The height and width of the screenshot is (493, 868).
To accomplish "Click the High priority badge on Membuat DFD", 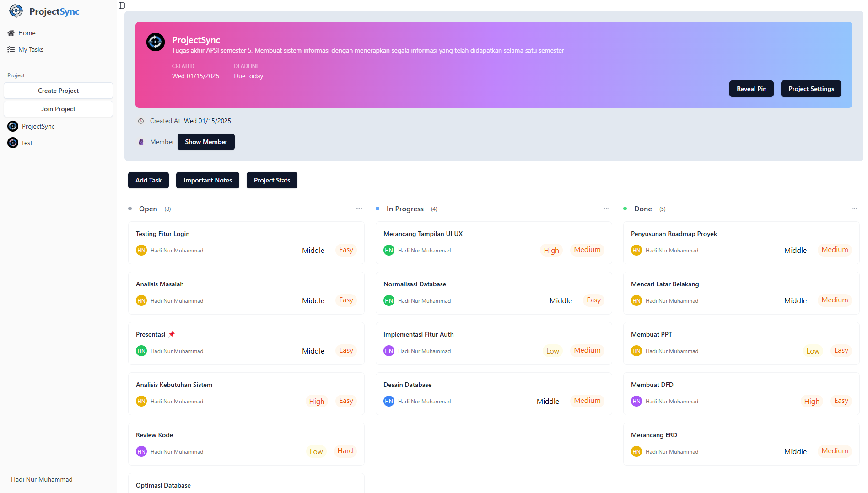I will [x=812, y=401].
